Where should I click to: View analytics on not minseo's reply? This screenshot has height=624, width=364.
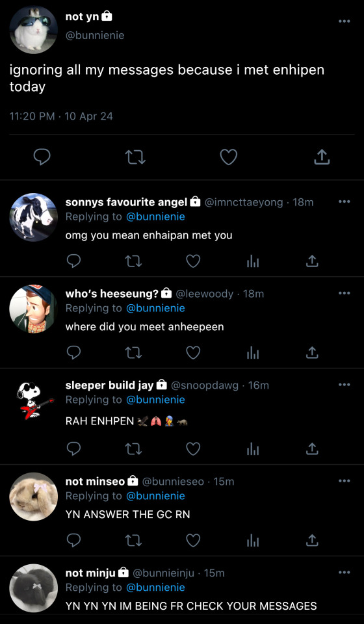click(253, 540)
